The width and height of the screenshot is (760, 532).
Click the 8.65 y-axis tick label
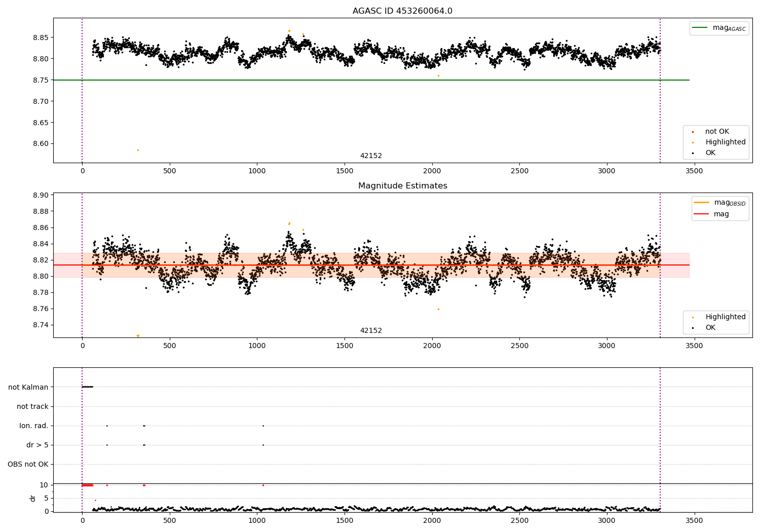click(x=41, y=123)
